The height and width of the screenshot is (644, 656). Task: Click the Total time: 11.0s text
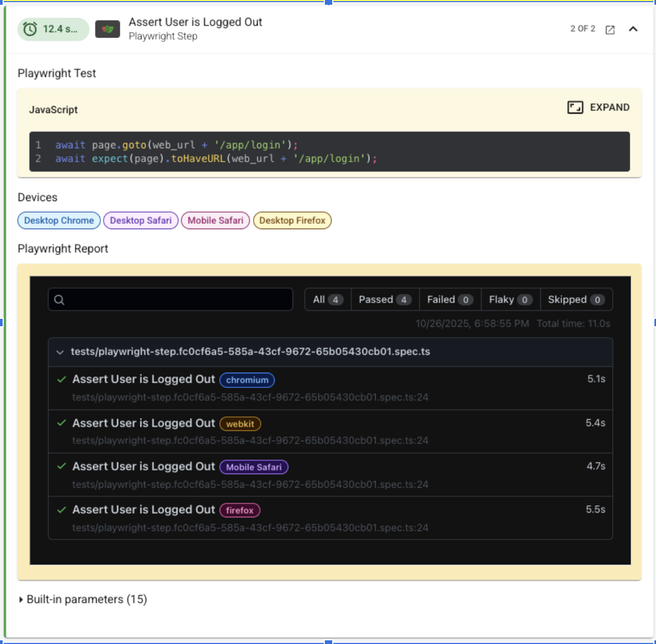(x=574, y=324)
